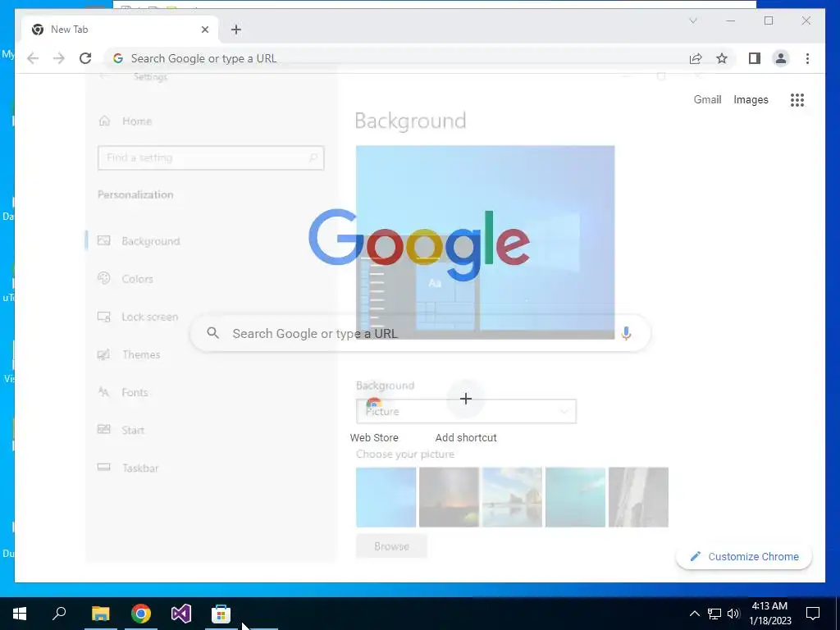Open the Picture background dropdown in Settings
This screenshot has width=840, height=630.
tap(466, 412)
